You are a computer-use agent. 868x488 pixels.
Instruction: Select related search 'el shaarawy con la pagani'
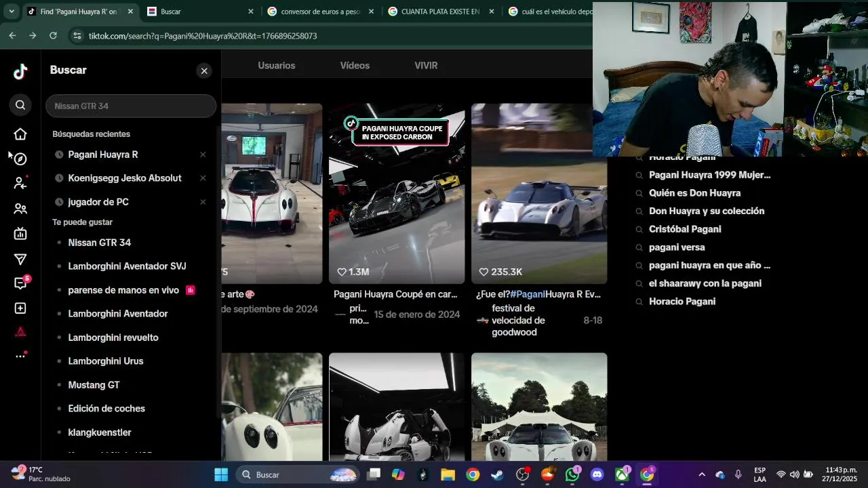pyautogui.click(x=705, y=283)
